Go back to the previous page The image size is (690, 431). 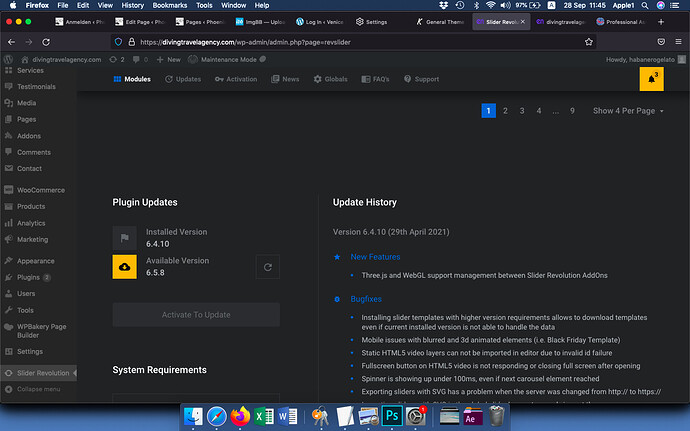(11, 42)
